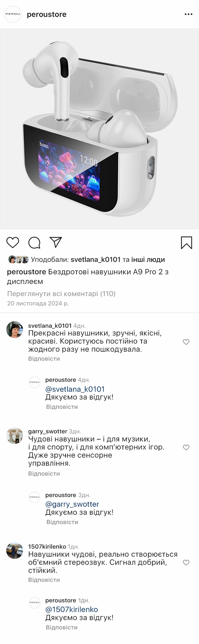Reply to garry_swotter's comment
Image resolution: width=199 pixels, height=644 pixels.
(x=44, y=473)
